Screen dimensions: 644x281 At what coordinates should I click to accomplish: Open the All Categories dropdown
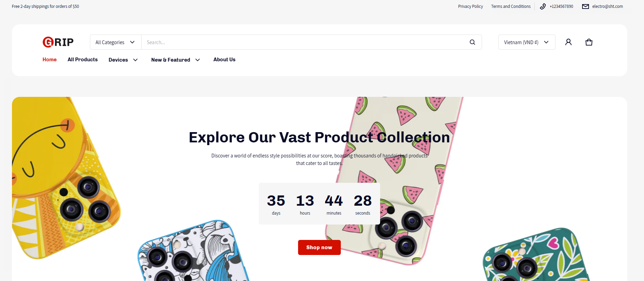(x=115, y=42)
